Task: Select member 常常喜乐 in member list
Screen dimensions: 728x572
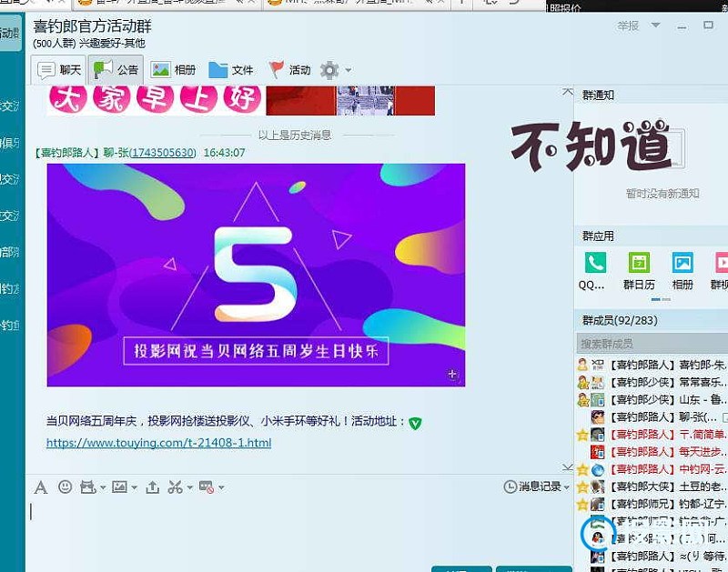Action: click(x=652, y=382)
